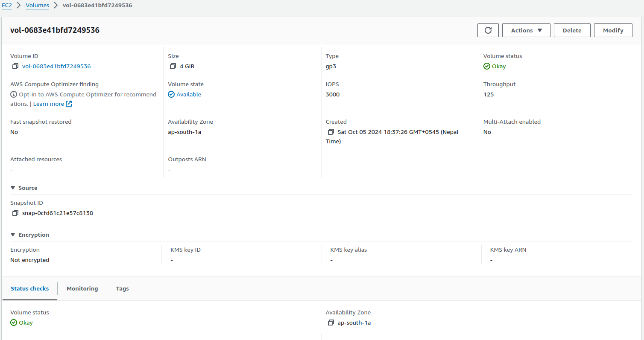644x340 pixels.
Task: Click the Compute Optimizer info icon
Action: (14, 95)
